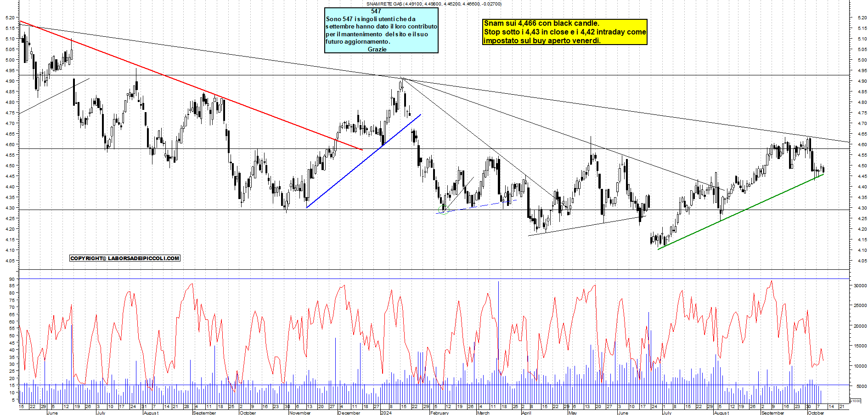This screenshot has height=415, width=868.
Task: Click the 'May' label on time axis
Action: tap(573, 413)
